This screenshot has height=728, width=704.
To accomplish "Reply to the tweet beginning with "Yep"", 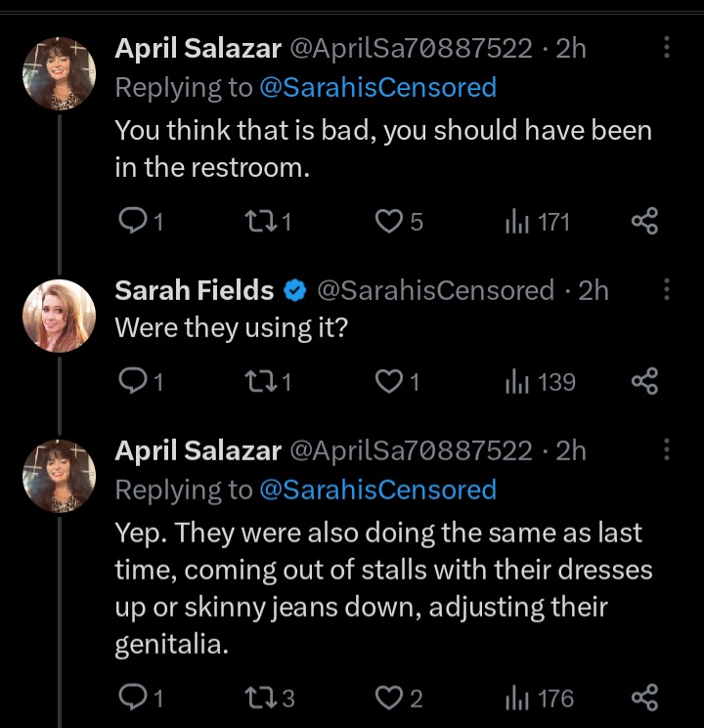I will pos(131,698).
